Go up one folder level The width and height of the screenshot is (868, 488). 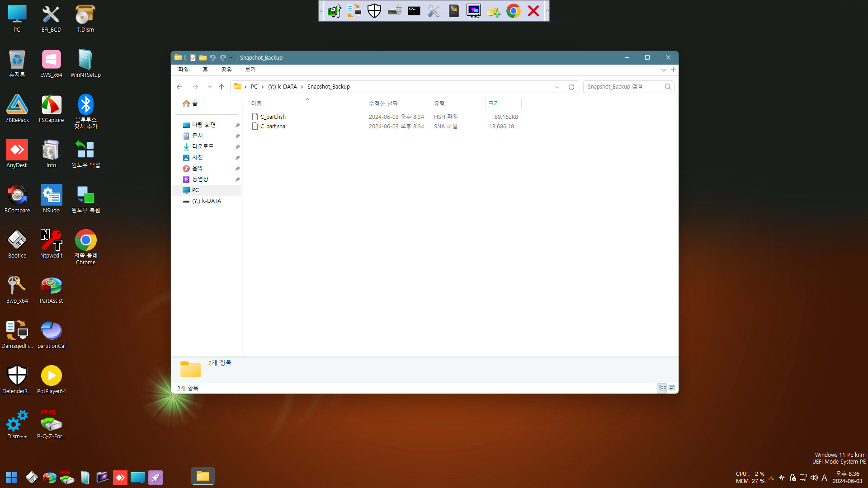click(x=222, y=87)
